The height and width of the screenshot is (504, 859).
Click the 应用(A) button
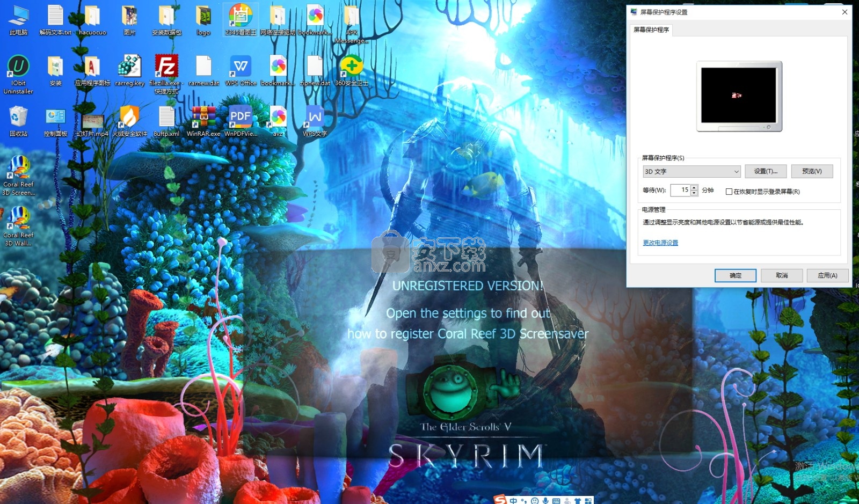point(827,275)
